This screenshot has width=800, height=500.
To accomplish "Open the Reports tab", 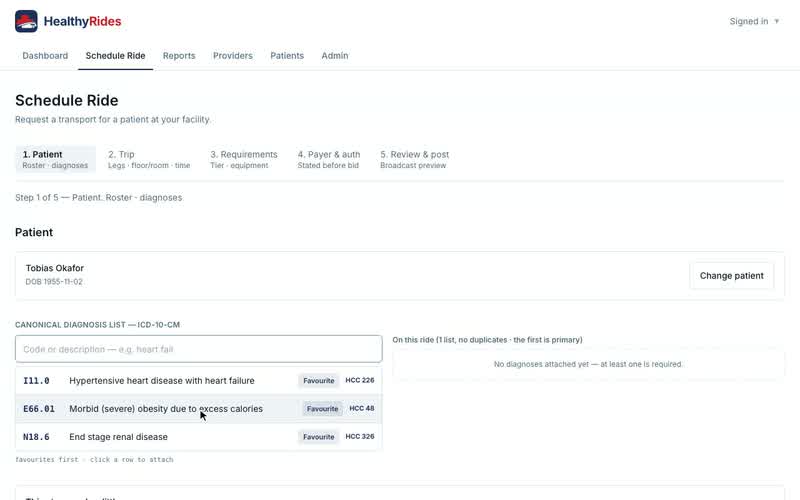I will click(179, 56).
